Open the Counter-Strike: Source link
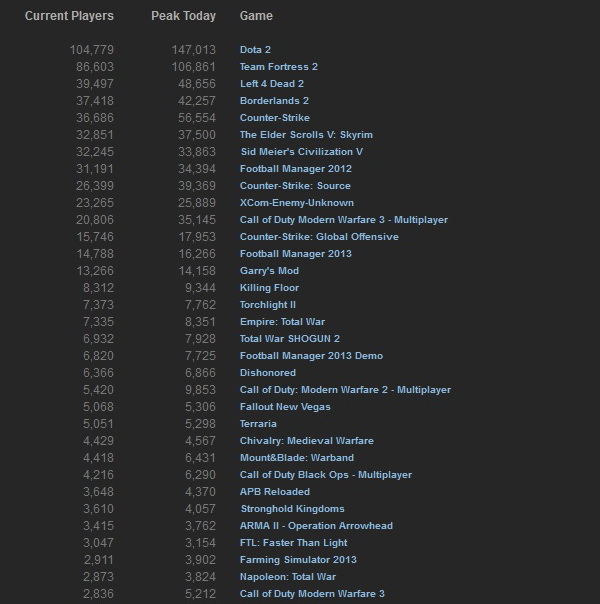The height and width of the screenshot is (604, 600). 295,186
